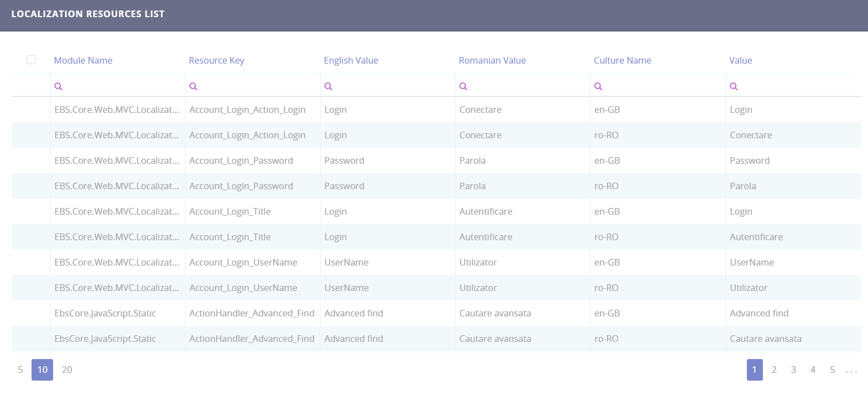Go to page 5
The image size is (868, 395).
pos(832,370)
